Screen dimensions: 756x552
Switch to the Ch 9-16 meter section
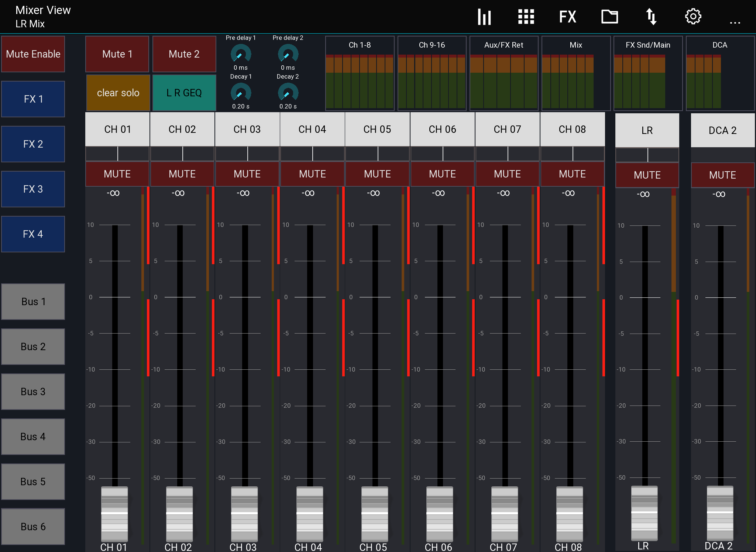tap(432, 45)
